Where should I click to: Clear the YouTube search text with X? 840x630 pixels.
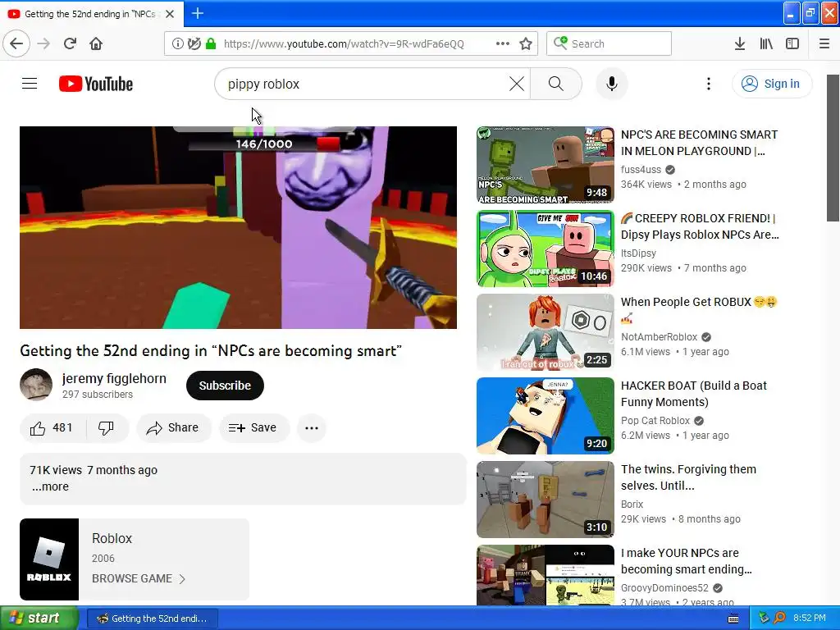click(x=517, y=84)
